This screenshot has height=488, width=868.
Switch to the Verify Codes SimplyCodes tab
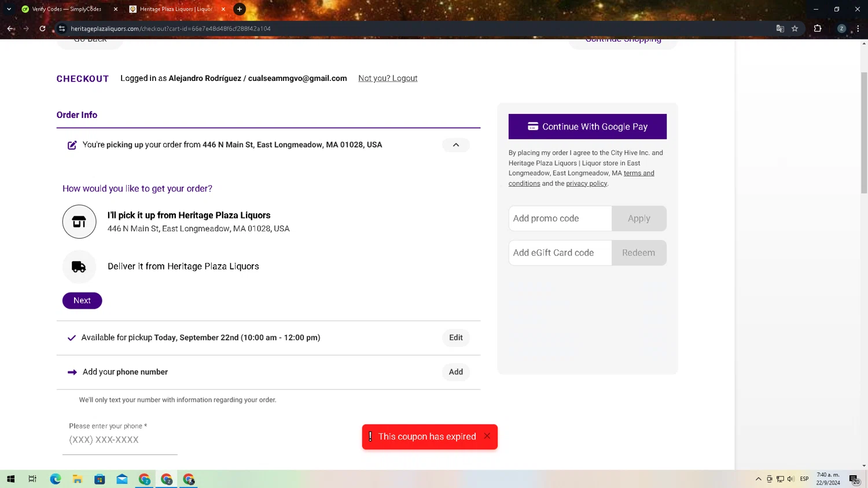pos(67,9)
